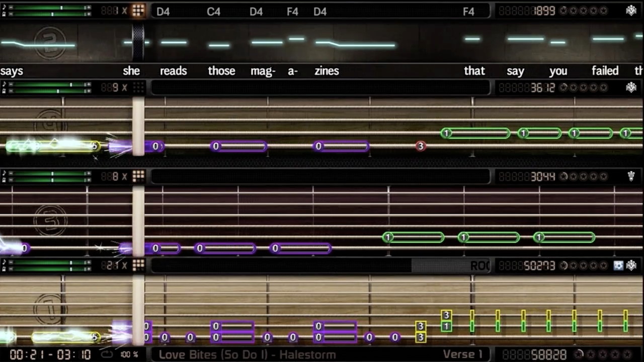Image resolution: width=644 pixels, height=362 pixels.
Task: Click the third track's multiplier grid icon
Action: pos(138,176)
